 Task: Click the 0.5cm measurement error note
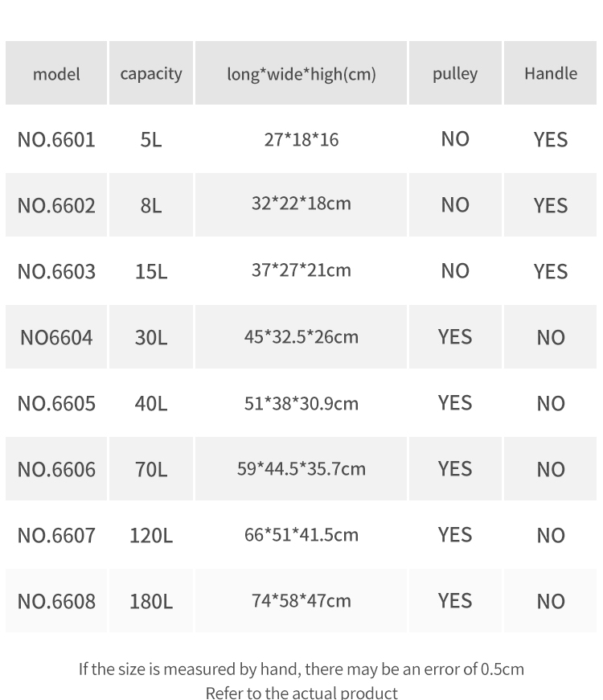pos(301,669)
